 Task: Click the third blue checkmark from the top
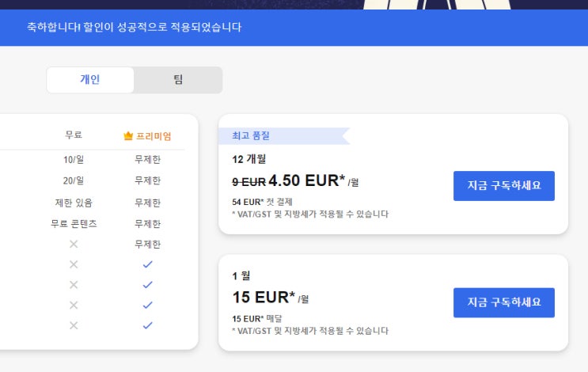coord(147,305)
